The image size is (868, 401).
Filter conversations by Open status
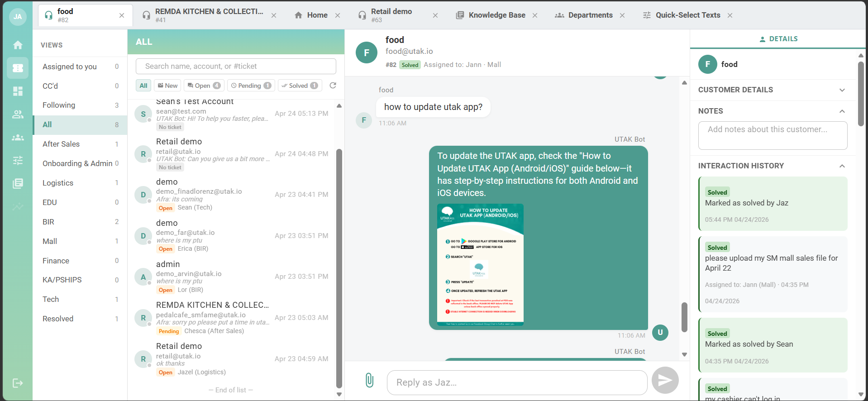click(x=204, y=86)
